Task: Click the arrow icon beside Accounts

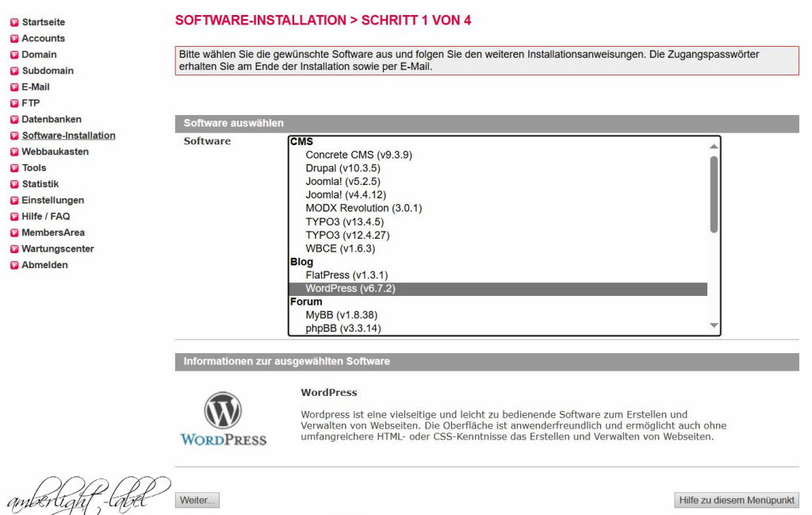Action: pyautogui.click(x=14, y=38)
